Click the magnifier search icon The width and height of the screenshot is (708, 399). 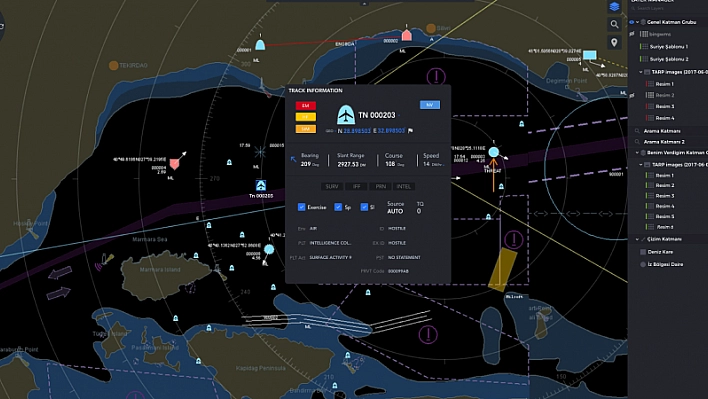[614, 24]
